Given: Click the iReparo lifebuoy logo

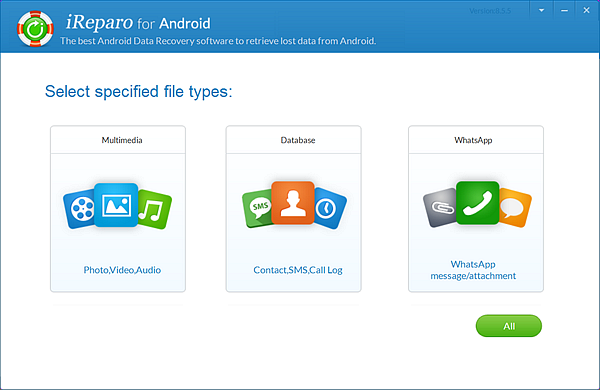Looking at the screenshot, I should (x=35, y=29).
